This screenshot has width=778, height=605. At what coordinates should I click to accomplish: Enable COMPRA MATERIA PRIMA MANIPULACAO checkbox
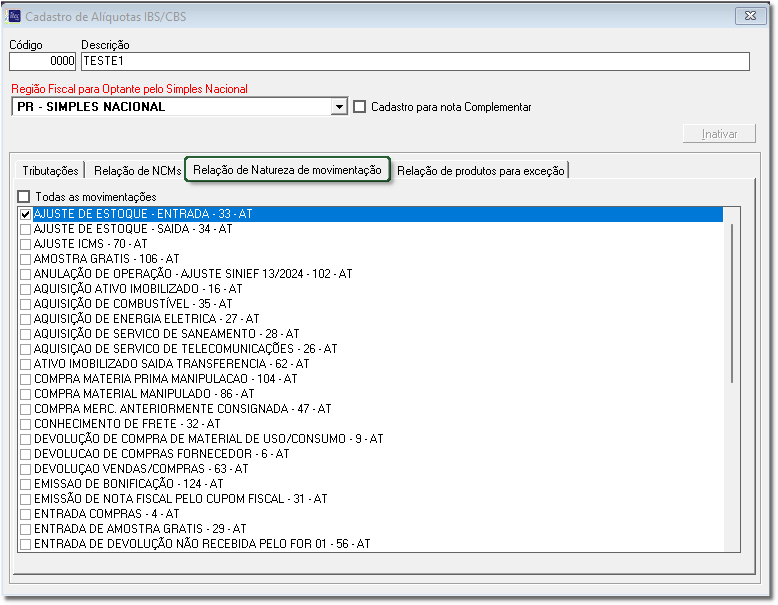point(25,379)
